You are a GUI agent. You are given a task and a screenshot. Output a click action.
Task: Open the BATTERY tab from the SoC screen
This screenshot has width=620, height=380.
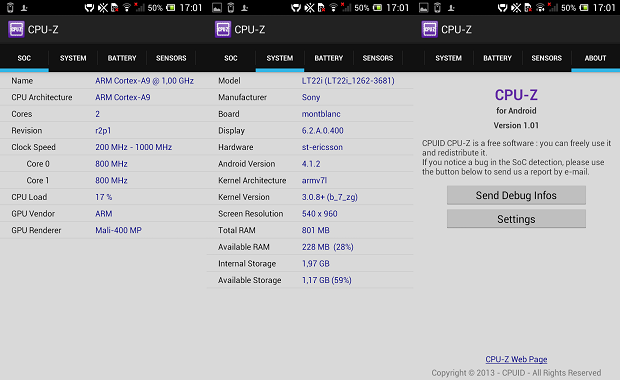click(122, 58)
